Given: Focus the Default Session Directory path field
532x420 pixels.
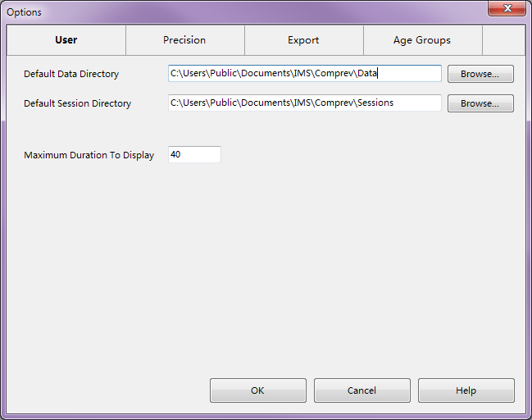Looking at the screenshot, I should coord(304,103).
